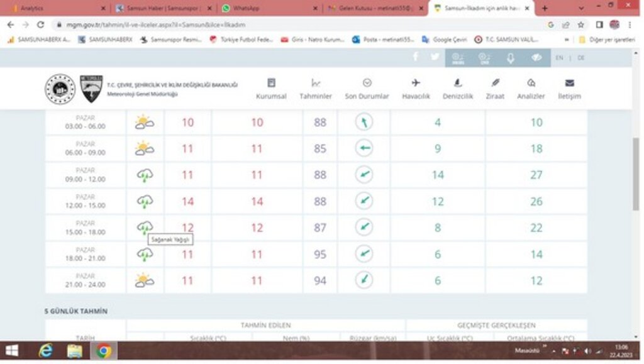
Task: Expand the hidden bookmarks overflow chevron
Action: [x=567, y=39]
